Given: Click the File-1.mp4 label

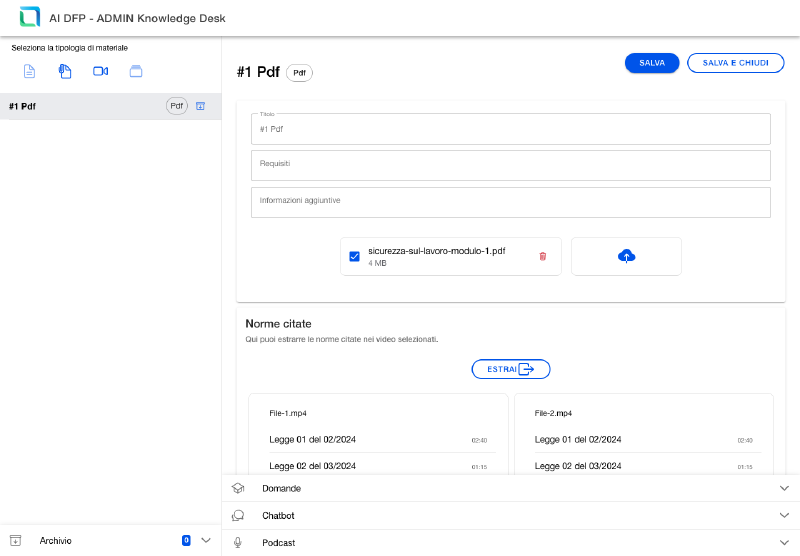Looking at the screenshot, I should 288,413.
